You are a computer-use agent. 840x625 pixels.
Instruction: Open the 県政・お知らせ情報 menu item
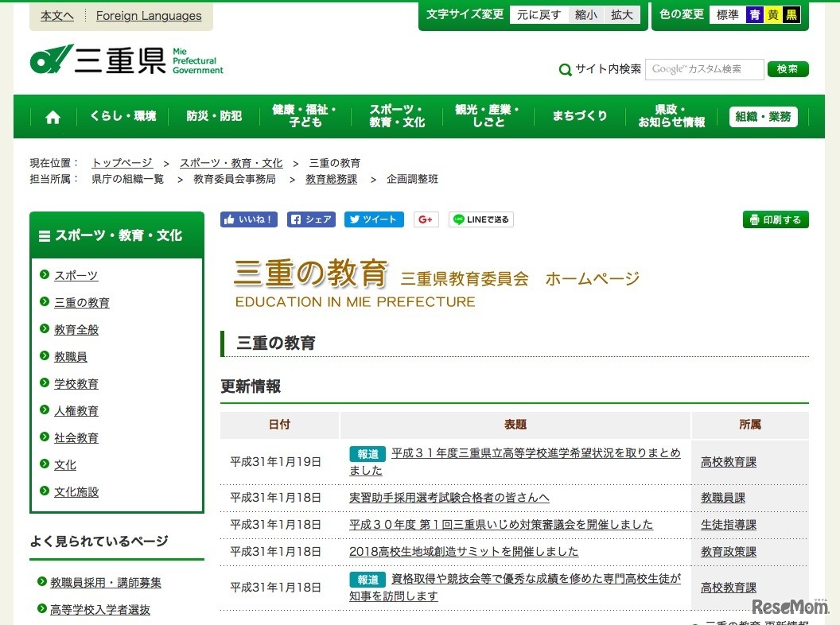(x=671, y=116)
